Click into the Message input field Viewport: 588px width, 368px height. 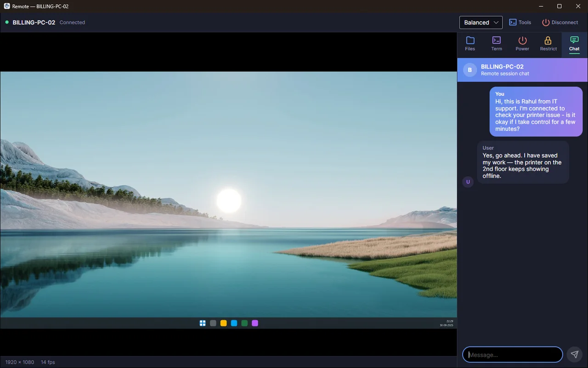(513, 355)
